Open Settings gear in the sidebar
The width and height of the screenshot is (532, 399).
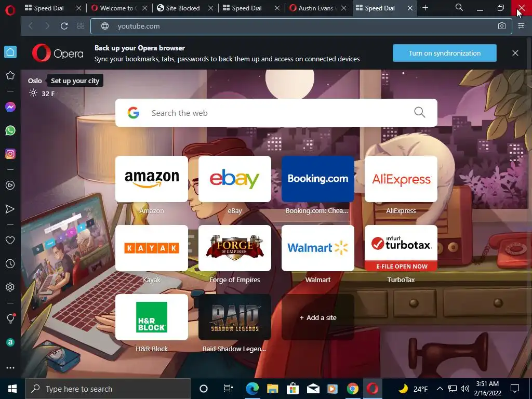click(x=10, y=287)
